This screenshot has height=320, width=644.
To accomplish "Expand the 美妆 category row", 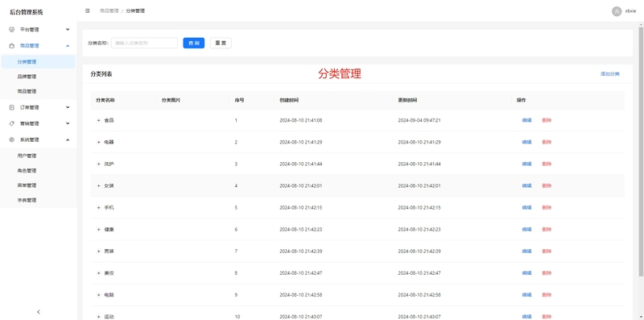I will [x=98, y=273].
